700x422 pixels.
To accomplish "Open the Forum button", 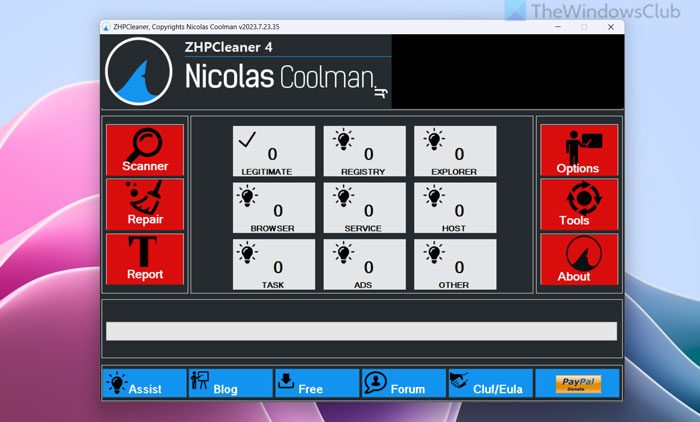I will [404, 383].
